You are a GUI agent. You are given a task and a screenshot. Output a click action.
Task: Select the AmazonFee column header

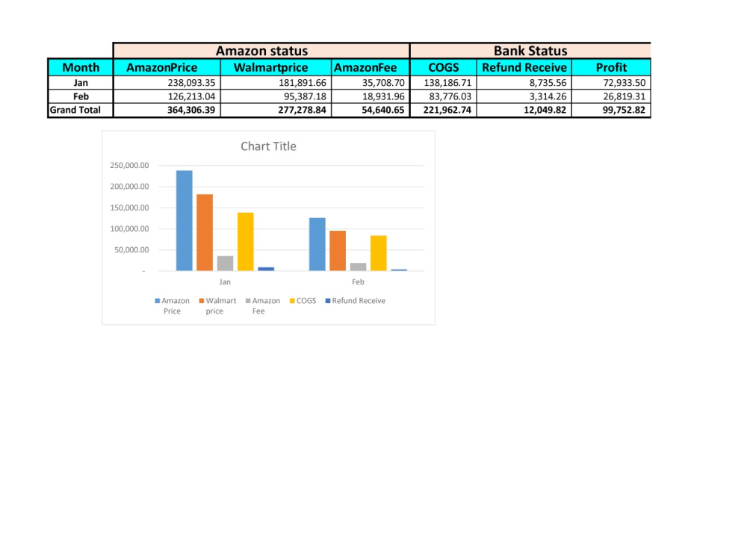tap(371, 68)
